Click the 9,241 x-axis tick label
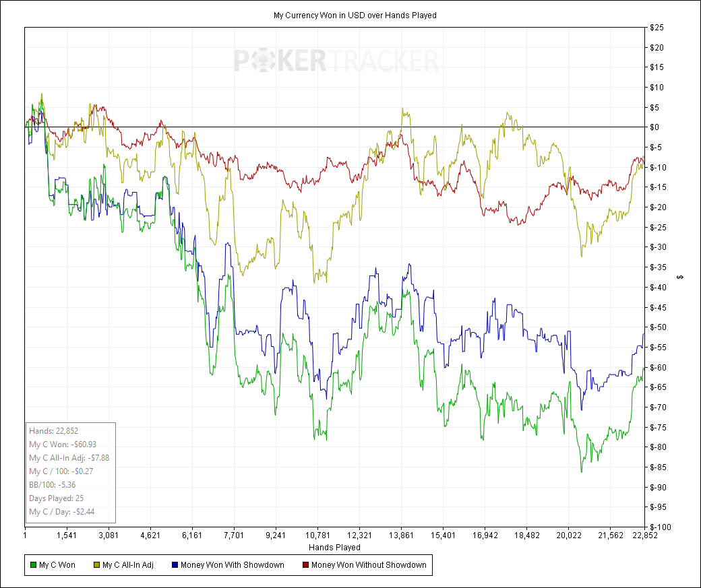 coord(276,535)
